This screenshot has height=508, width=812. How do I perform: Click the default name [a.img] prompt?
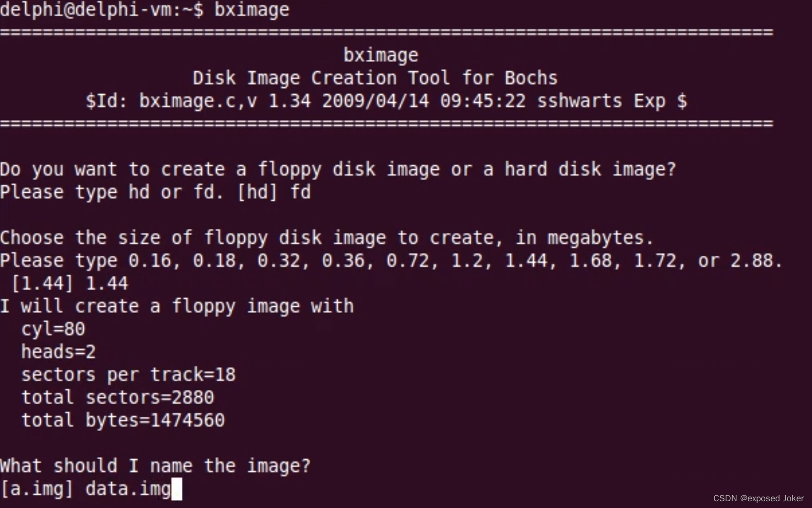point(36,489)
